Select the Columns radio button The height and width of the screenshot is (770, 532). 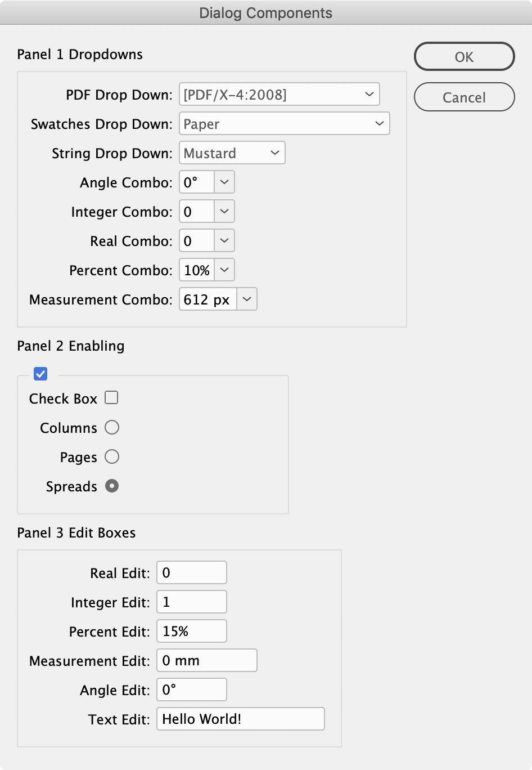click(x=112, y=427)
